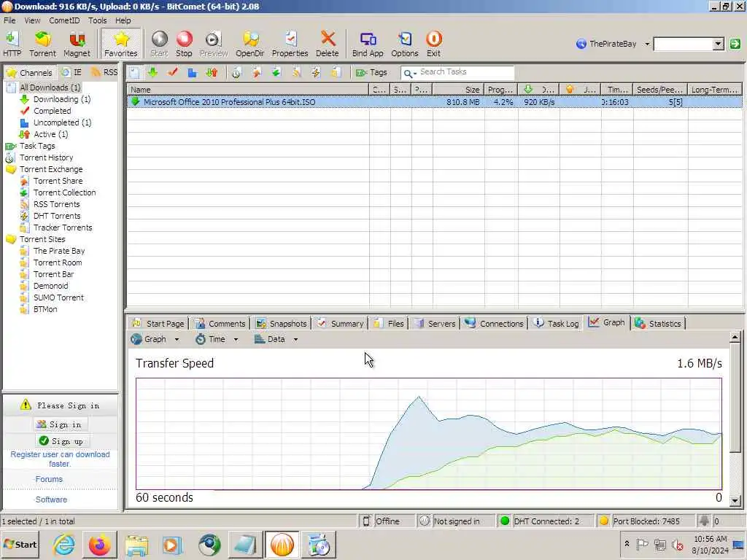The image size is (747, 560).
Task: Open the Files tab
Action: (389, 323)
